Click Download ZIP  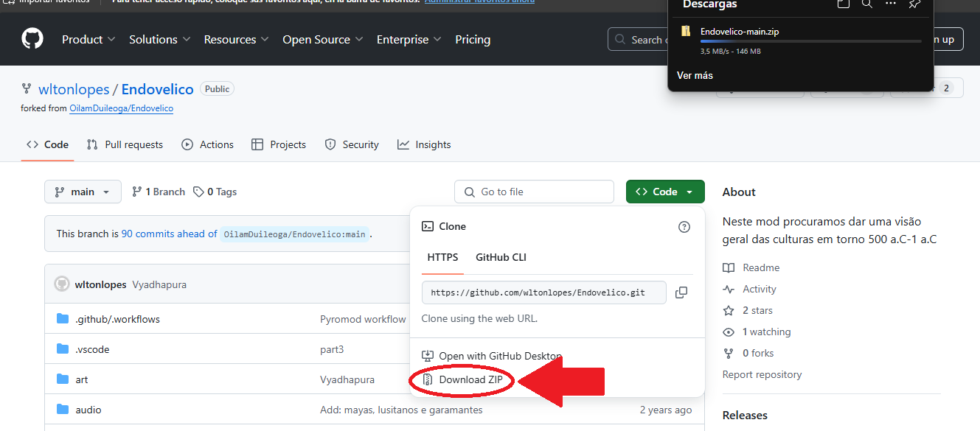coord(463,380)
